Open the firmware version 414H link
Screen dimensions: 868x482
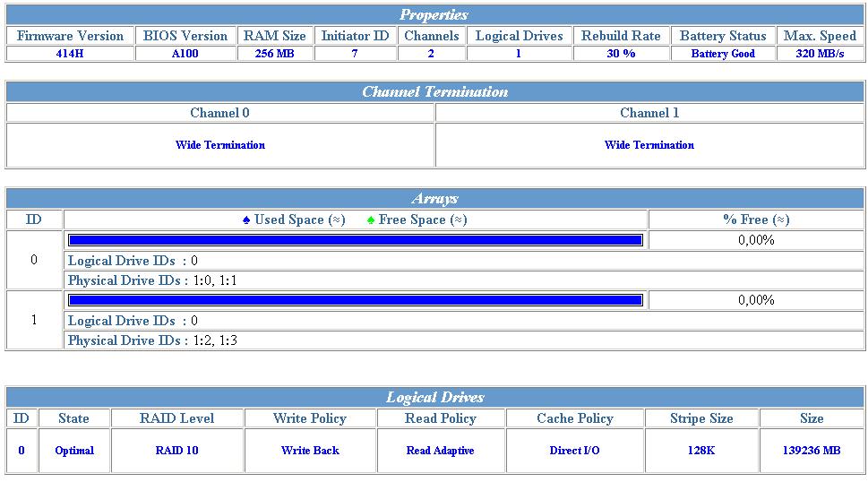pyautogui.click(x=70, y=54)
